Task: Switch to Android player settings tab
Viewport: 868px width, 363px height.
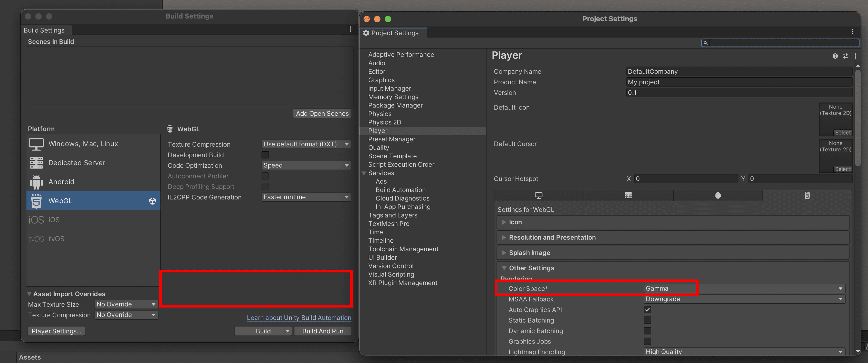Action: [718, 195]
